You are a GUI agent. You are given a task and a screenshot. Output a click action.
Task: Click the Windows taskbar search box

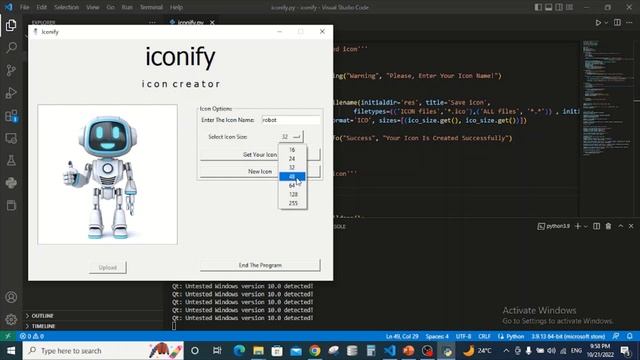click(x=103, y=351)
